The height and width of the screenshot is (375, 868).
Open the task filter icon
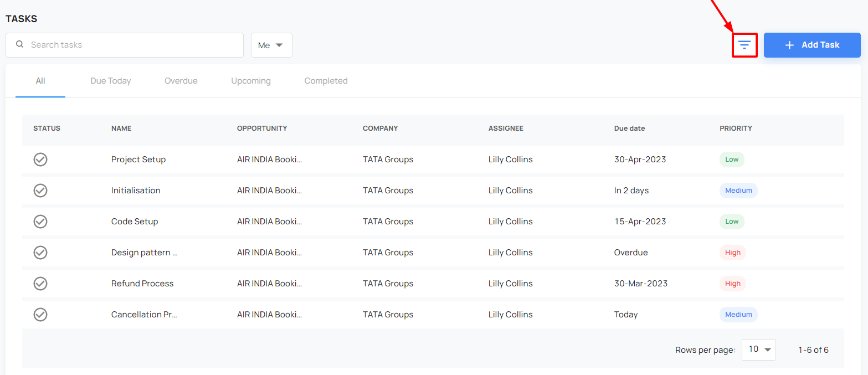coord(744,45)
